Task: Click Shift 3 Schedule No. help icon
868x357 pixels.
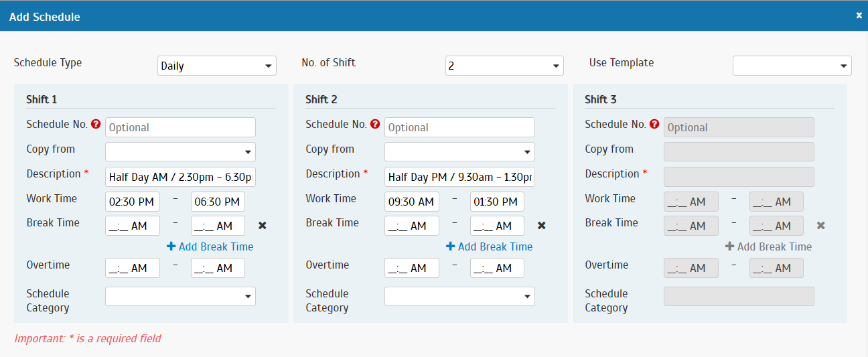Action: pyautogui.click(x=654, y=124)
